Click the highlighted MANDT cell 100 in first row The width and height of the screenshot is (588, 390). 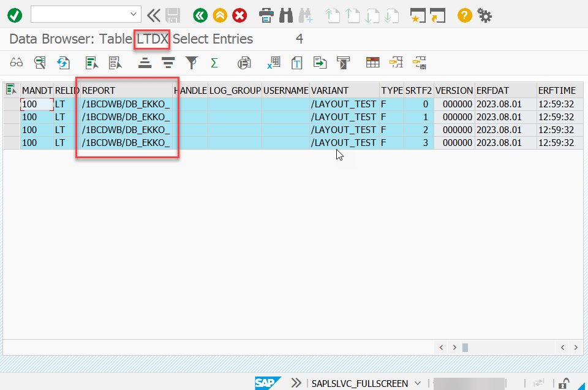[x=37, y=104]
